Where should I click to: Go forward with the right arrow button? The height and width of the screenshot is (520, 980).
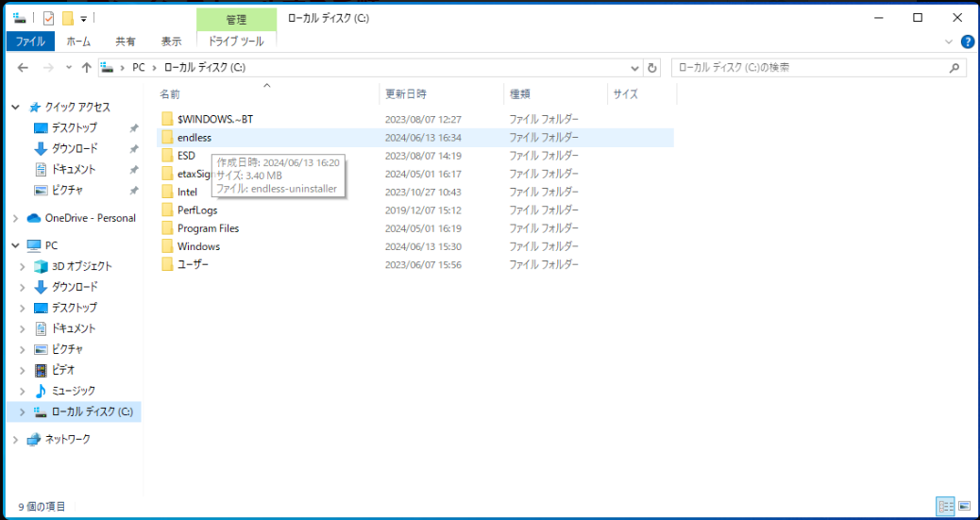coord(48,68)
